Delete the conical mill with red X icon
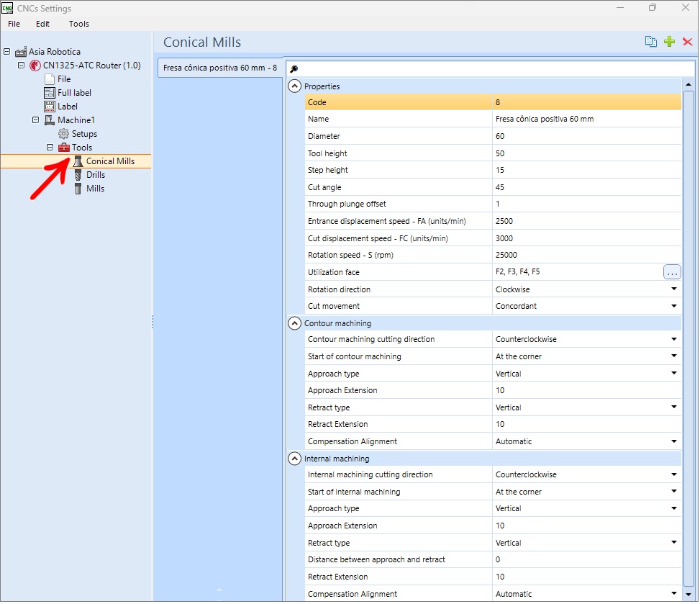Viewport: 700px width, 604px height. tap(687, 42)
